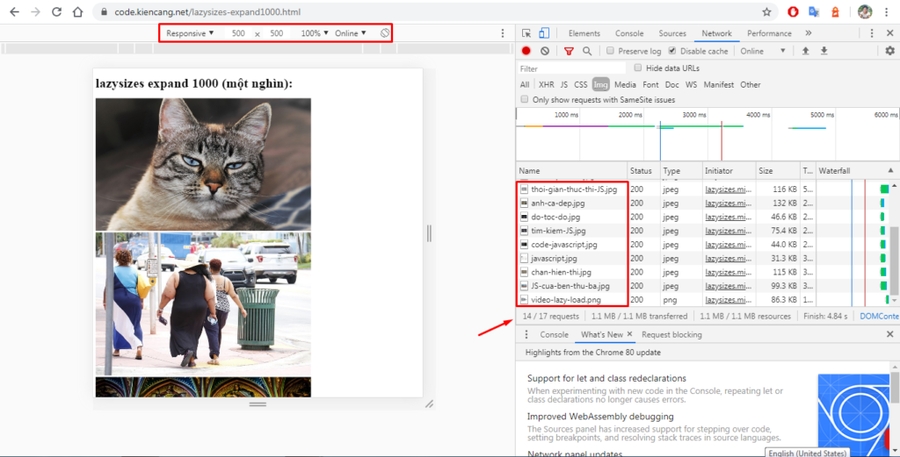Activate the inspect element picker

point(527,33)
